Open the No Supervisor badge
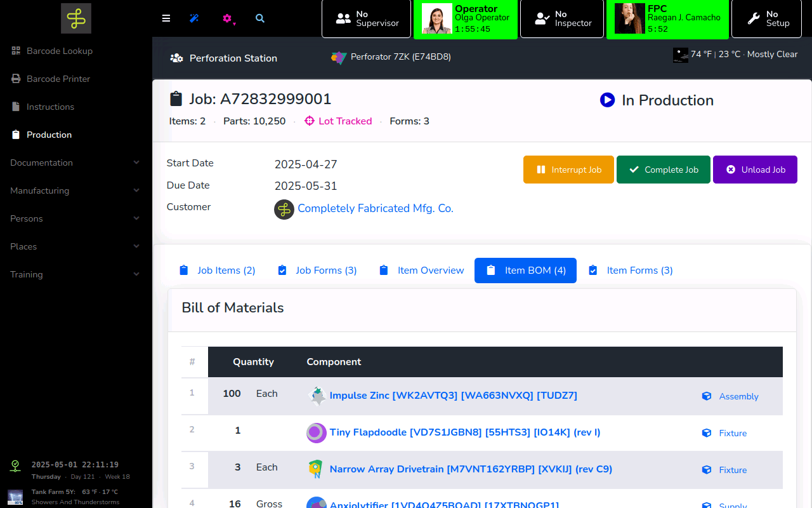 (x=366, y=19)
